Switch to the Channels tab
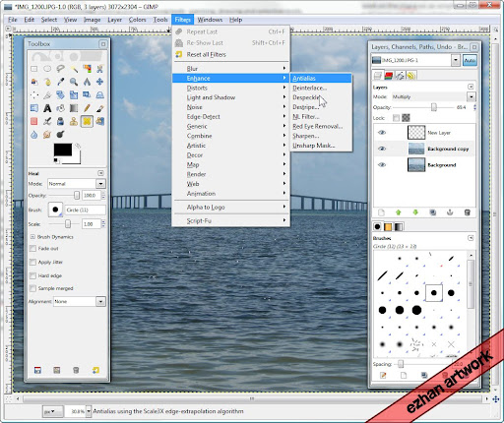This screenshot has width=504, height=423. pos(389,76)
